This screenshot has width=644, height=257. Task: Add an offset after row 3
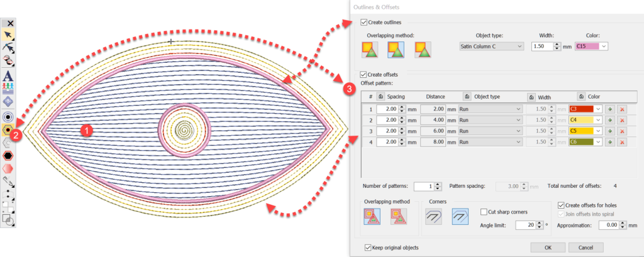[x=610, y=131]
